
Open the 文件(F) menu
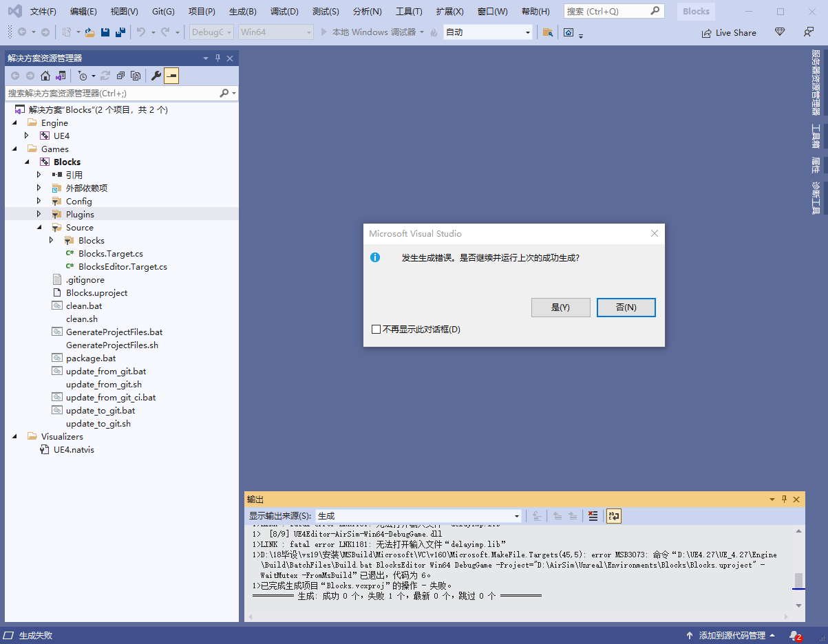click(43, 12)
